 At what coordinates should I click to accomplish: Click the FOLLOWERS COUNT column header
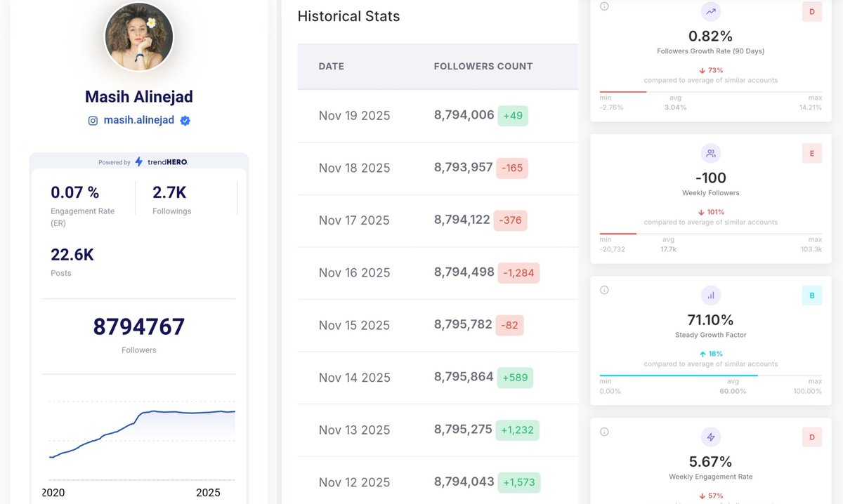tap(483, 66)
